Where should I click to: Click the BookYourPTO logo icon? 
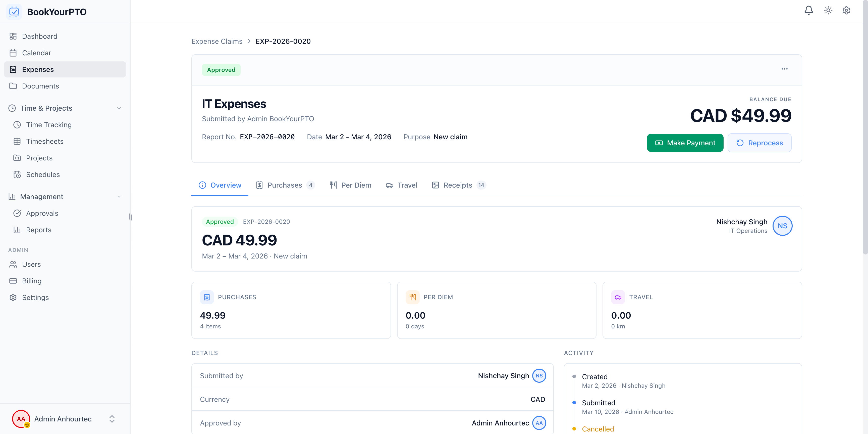[x=14, y=12]
